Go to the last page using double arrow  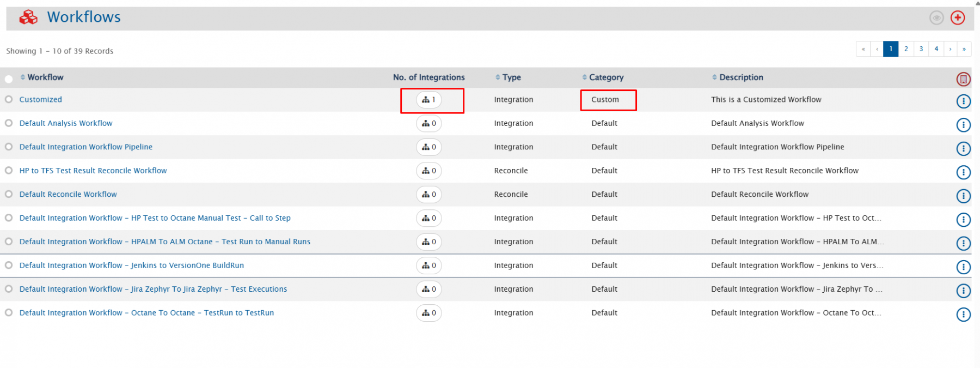tap(964, 49)
